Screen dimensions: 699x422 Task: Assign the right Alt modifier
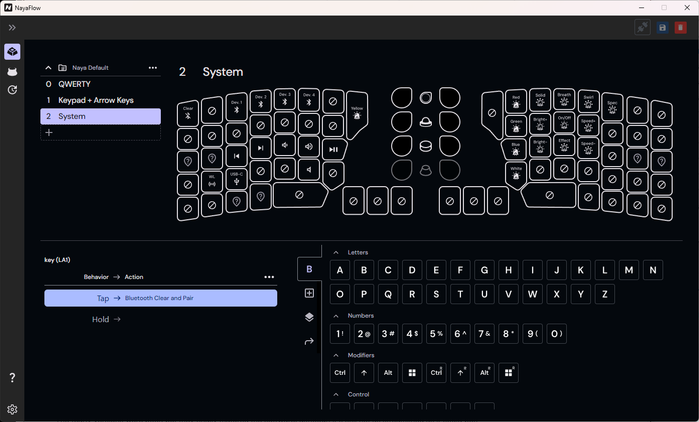coord(484,373)
